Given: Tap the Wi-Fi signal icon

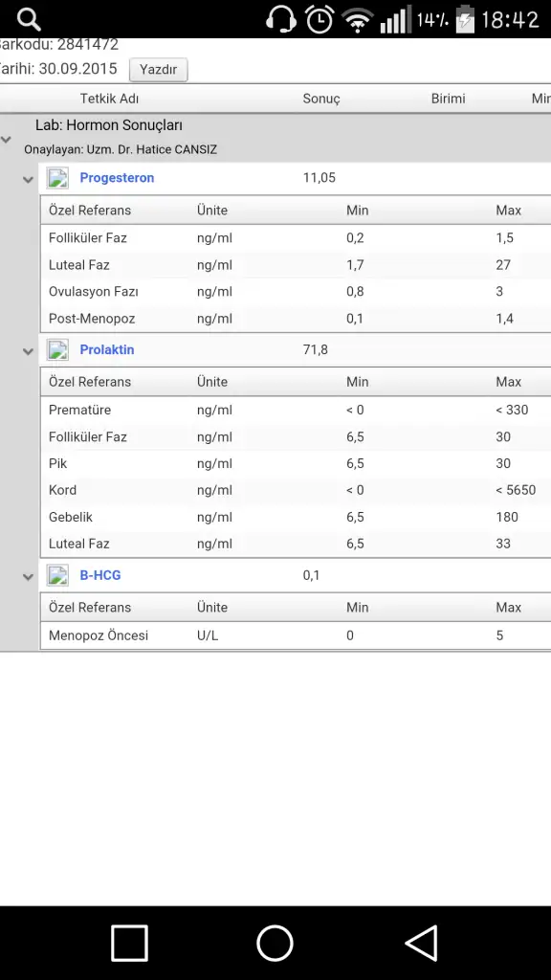Looking at the screenshot, I should pos(358,20).
